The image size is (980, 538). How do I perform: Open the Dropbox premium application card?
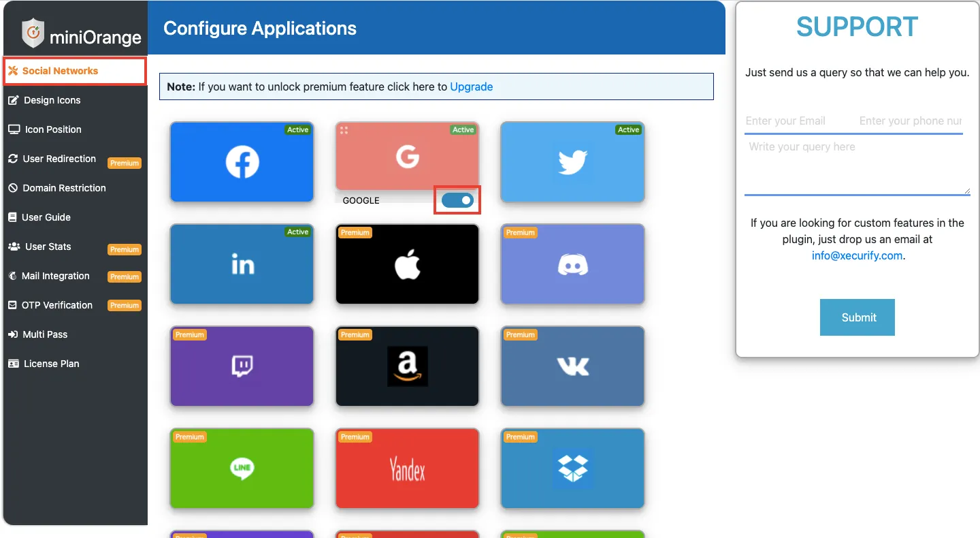click(x=572, y=469)
